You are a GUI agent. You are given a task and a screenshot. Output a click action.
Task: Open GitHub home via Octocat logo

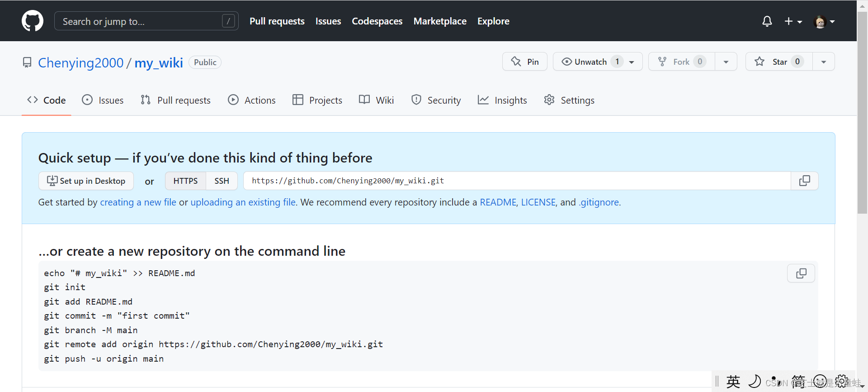pos(33,21)
